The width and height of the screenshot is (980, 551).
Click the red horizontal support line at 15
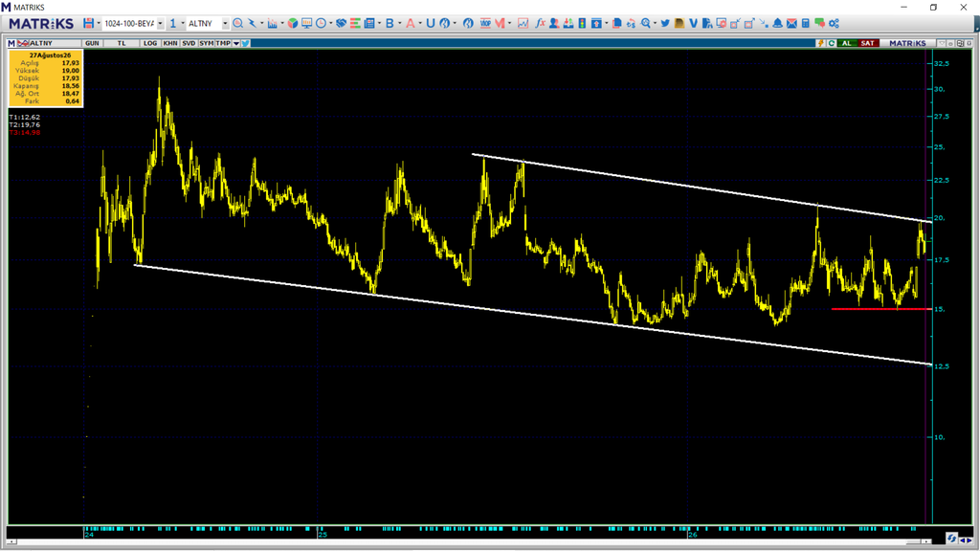[x=881, y=309]
